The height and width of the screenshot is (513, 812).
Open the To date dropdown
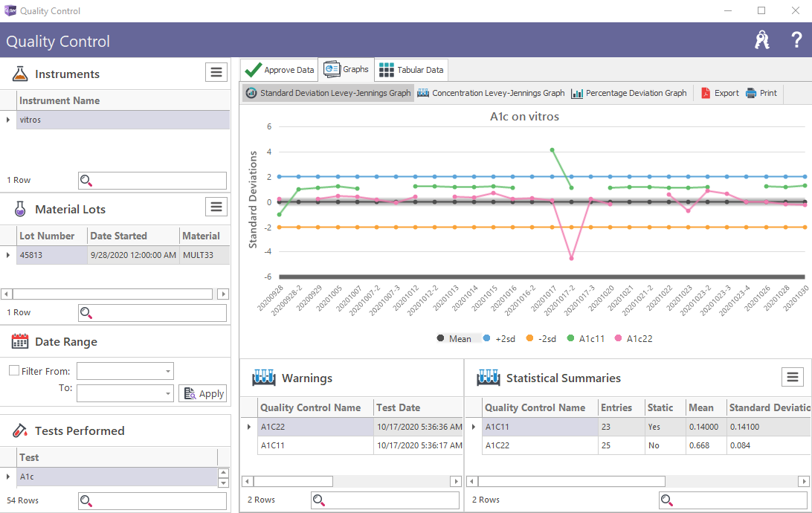coord(168,393)
